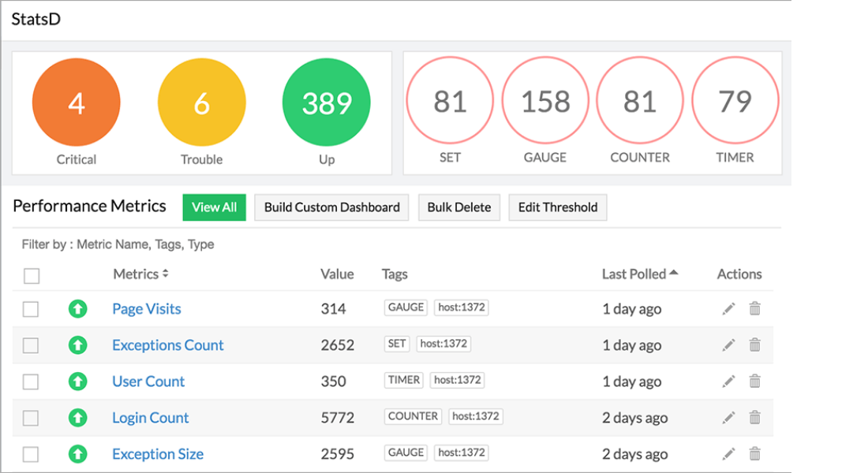Open the Exceptions Count metric link

168,345
